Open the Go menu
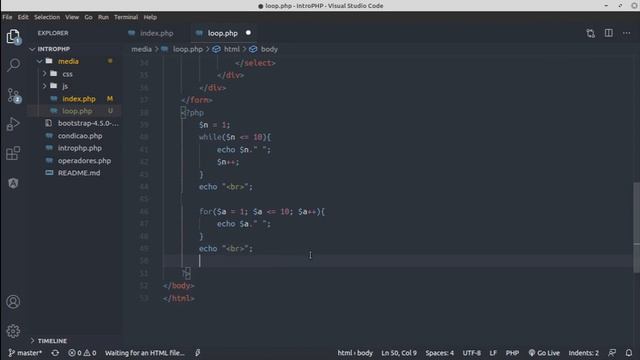Image resolution: width=640 pixels, height=360 pixels. pyautogui.click(x=89, y=17)
